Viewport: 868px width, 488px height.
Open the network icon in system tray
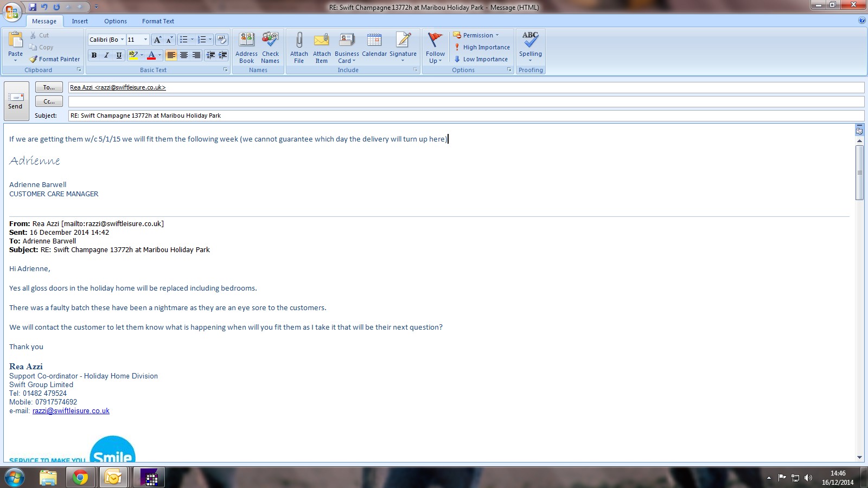795,478
